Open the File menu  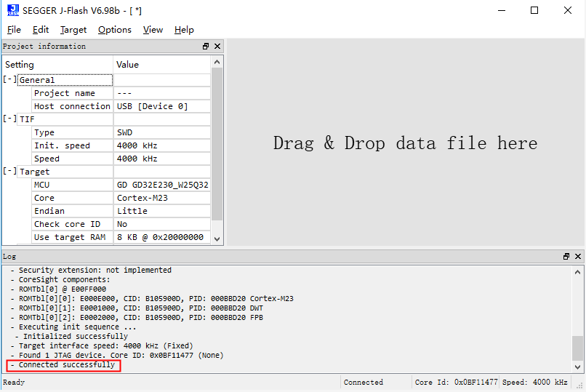pos(14,30)
